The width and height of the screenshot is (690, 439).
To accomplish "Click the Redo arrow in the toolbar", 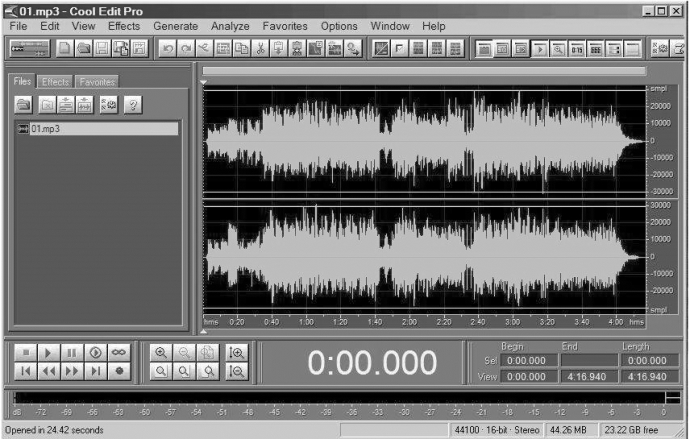I will (186, 48).
